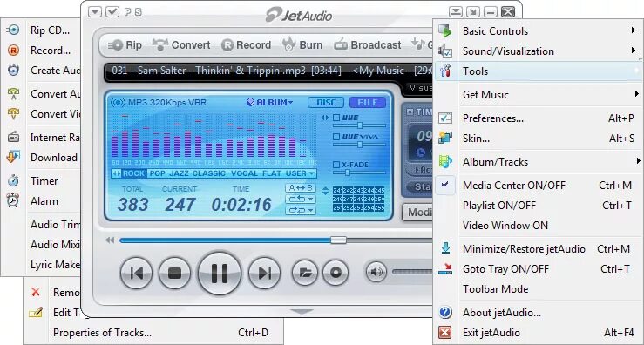644x345 pixels.
Task: Click the Download arrow icon in left menu
Action: tap(13, 158)
